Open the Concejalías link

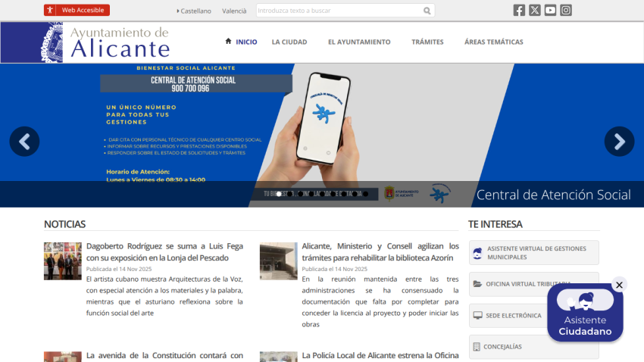coord(534,347)
